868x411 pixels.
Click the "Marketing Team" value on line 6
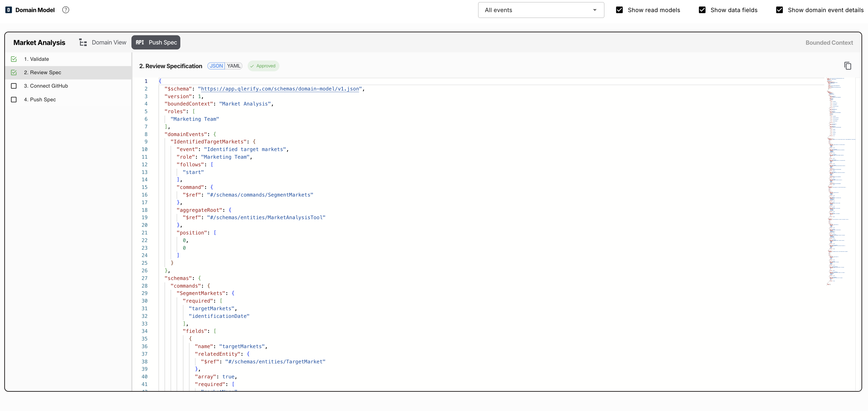tap(195, 119)
